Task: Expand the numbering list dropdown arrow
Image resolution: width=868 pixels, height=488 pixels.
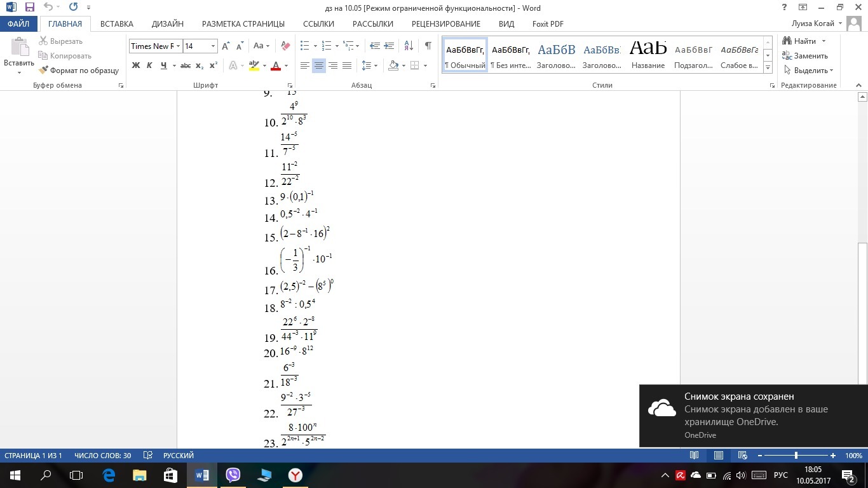Action: pyautogui.click(x=336, y=46)
